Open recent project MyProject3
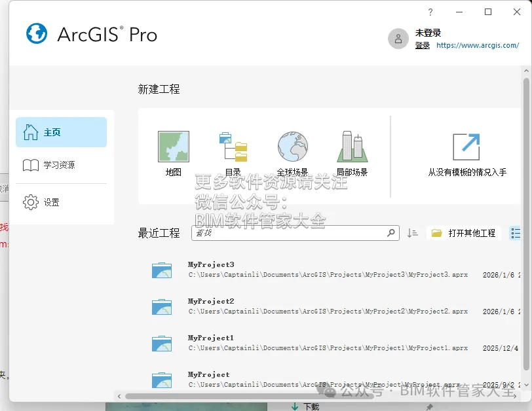The height and width of the screenshot is (411, 532). tap(211, 264)
